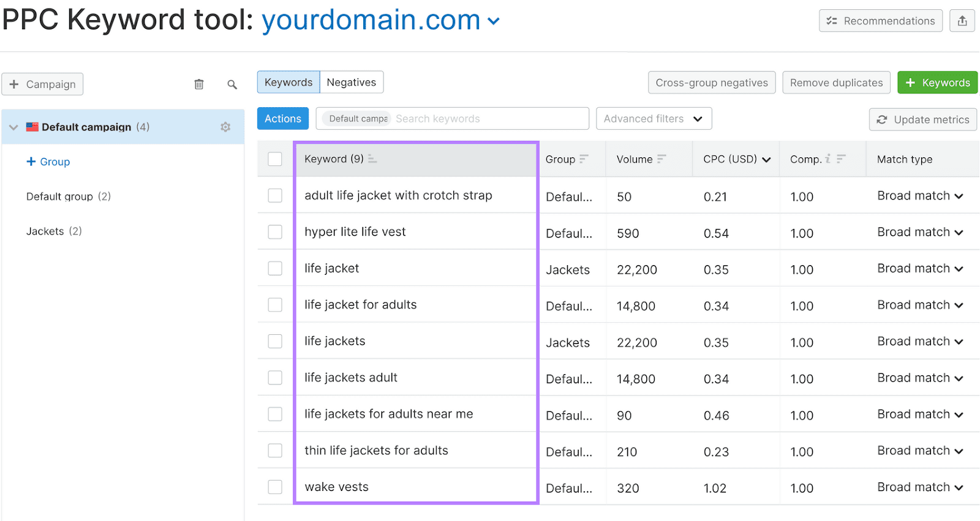Click the Comp. info icon
This screenshot has height=521, width=980.
[x=828, y=159]
